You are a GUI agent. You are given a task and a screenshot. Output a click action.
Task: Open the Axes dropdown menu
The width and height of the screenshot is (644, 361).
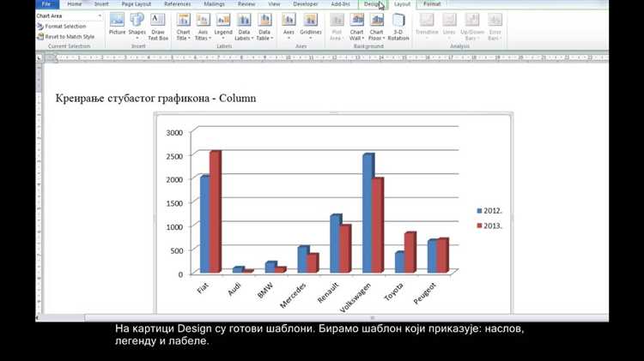[x=289, y=27]
